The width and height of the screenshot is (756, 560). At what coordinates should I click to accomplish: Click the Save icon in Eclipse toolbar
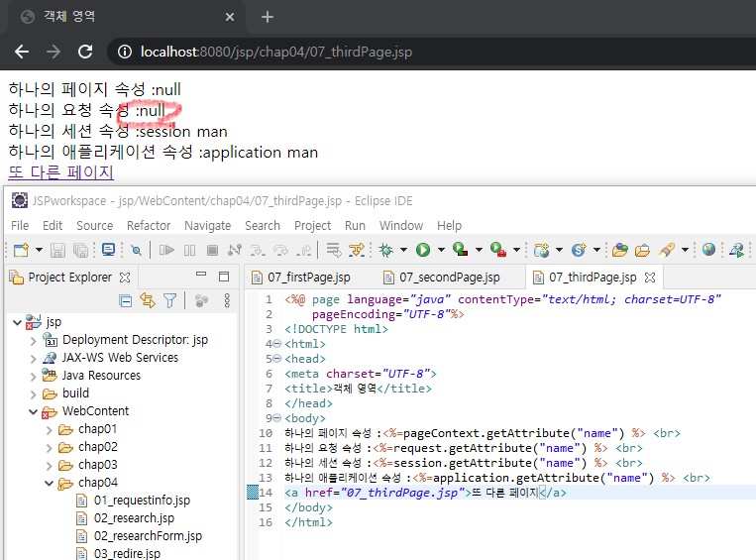coord(57,250)
